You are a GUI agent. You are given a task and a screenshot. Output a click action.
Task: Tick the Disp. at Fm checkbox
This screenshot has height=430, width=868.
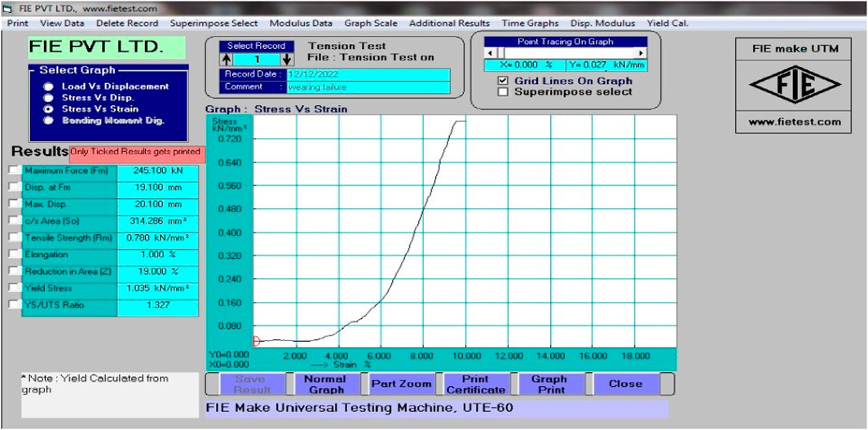[x=14, y=188]
